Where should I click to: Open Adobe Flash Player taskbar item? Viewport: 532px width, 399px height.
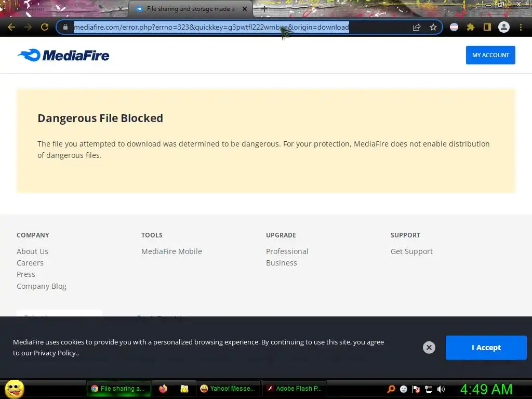294,389
